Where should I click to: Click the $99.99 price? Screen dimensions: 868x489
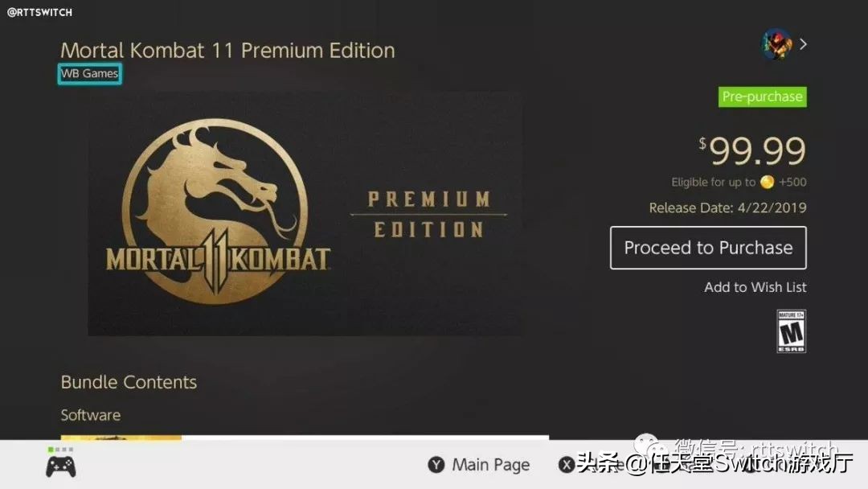pyautogui.click(x=751, y=150)
